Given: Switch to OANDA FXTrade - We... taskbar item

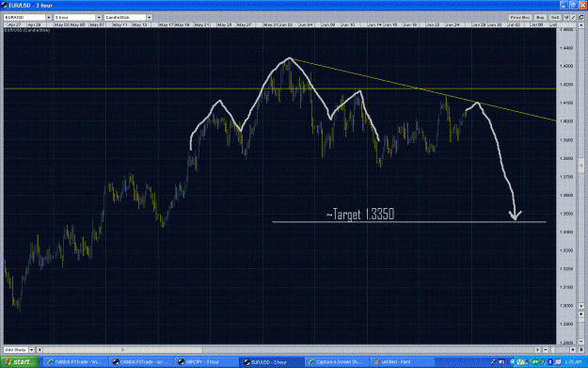Looking at the screenshot, I should [x=76, y=362].
